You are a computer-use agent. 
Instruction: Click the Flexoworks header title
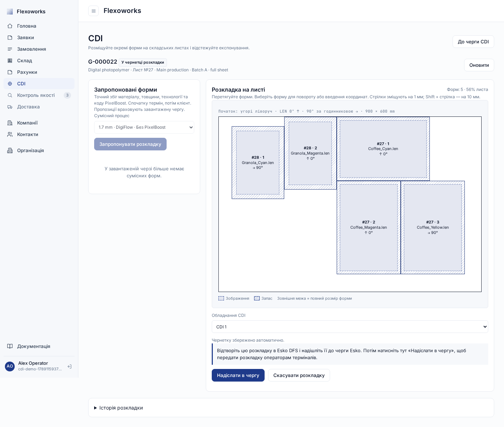click(x=122, y=11)
